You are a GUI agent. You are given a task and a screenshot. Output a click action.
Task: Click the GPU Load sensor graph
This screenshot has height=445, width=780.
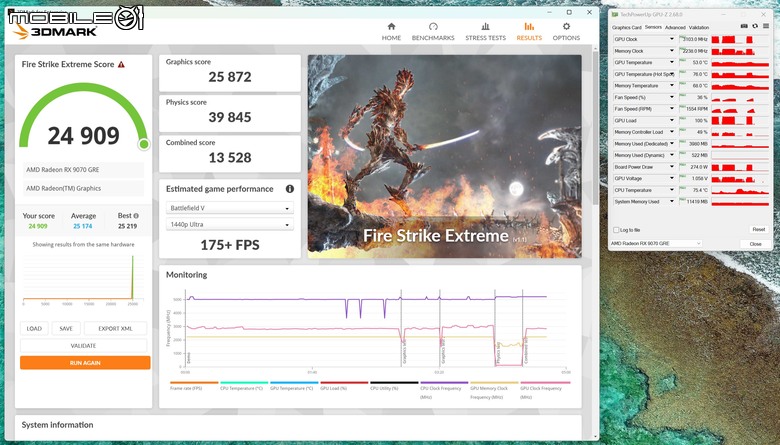point(740,121)
